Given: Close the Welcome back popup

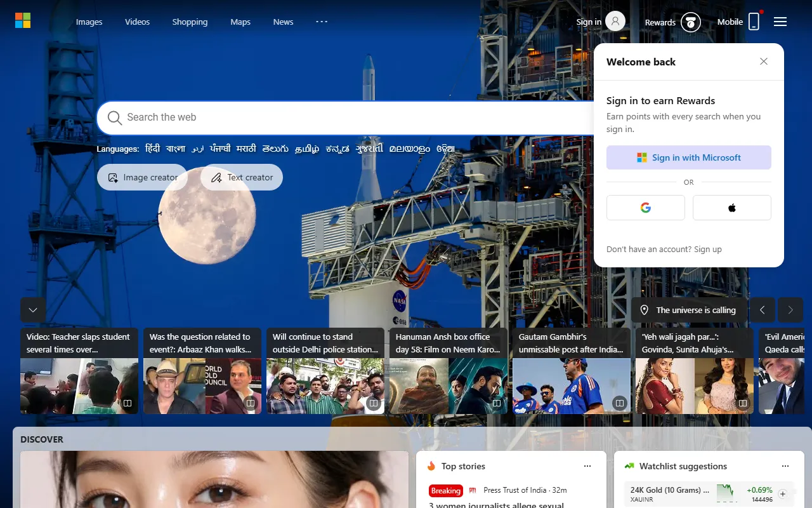Looking at the screenshot, I should pos(764,62).
